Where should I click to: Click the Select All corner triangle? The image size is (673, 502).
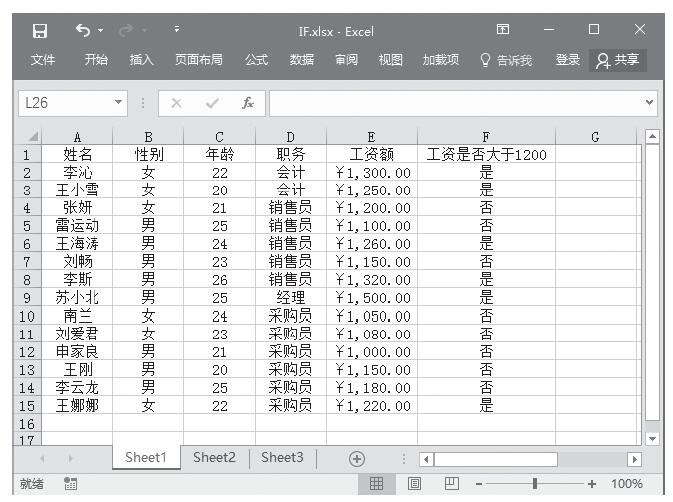[32, 137]
